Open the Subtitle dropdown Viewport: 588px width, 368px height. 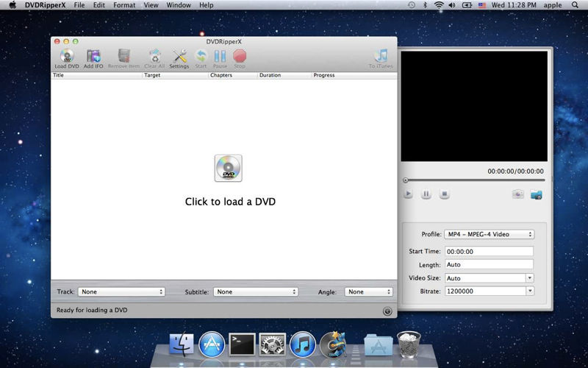(256, 291)
